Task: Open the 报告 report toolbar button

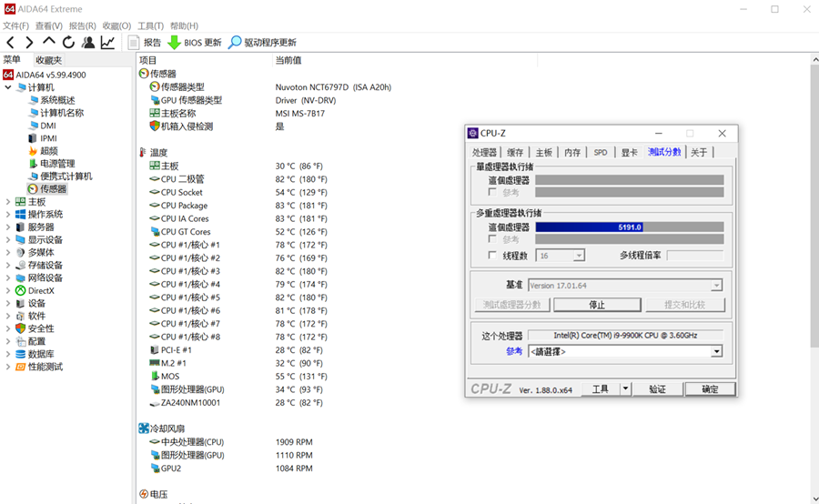Action: click(146, 43)
